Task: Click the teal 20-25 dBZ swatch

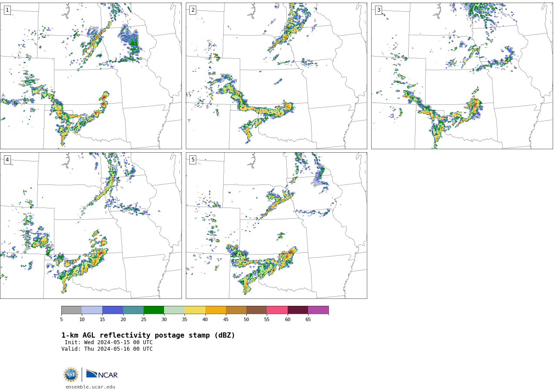Action: click(x=133, y=310)
